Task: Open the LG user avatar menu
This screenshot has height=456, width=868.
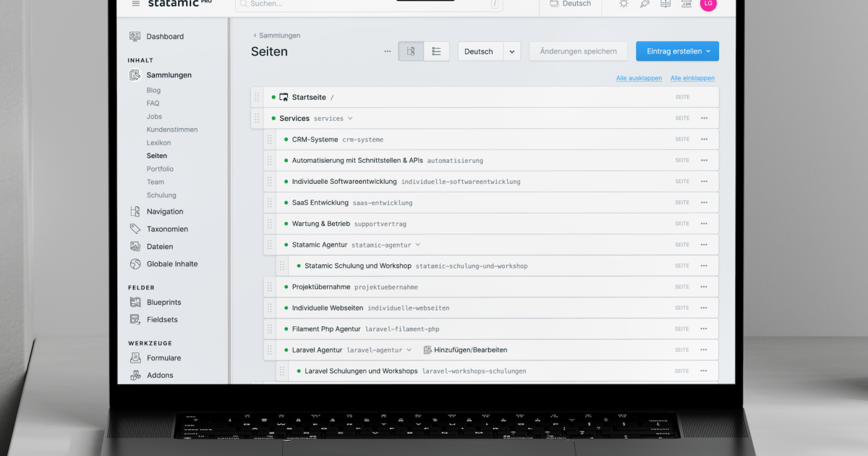Action: (709, 4)
